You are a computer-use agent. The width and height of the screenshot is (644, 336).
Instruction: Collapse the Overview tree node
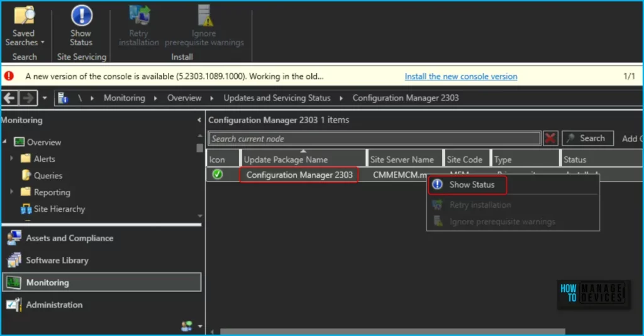pyautogui.click(x=4, y=141)
